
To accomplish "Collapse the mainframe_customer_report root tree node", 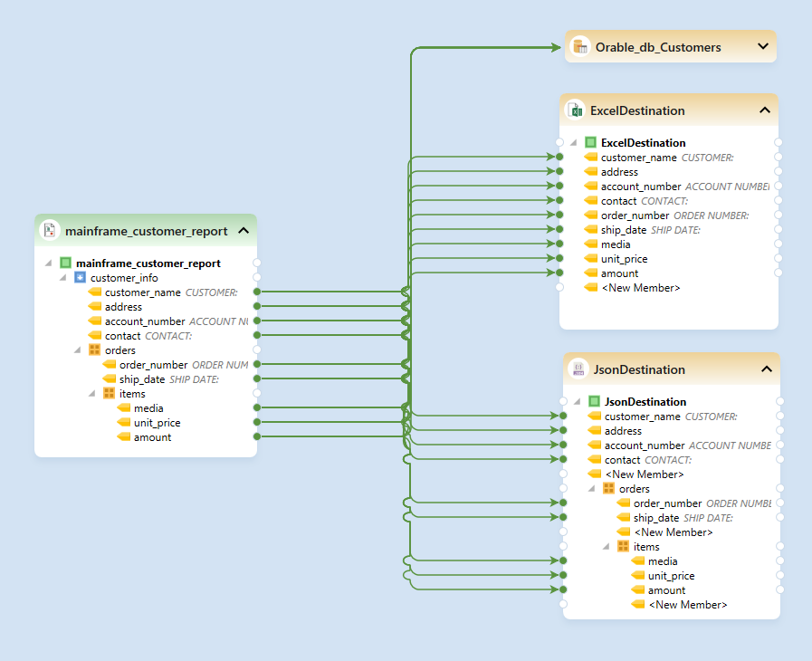I will (x=49, y=263).
